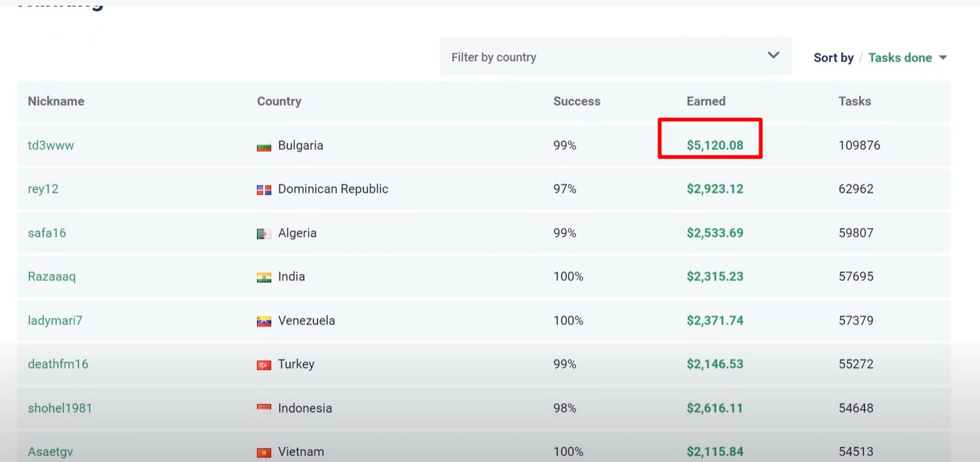Click the highlighted $5,120.08 earned amount

pyautogui.click(x=715, y=145)
